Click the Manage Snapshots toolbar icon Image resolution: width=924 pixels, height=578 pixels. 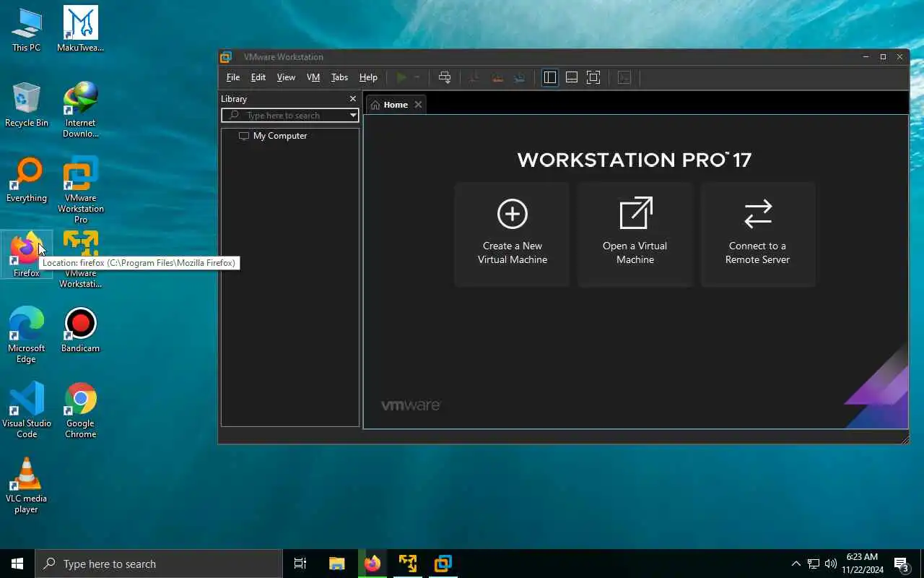(x=520, y=77)
